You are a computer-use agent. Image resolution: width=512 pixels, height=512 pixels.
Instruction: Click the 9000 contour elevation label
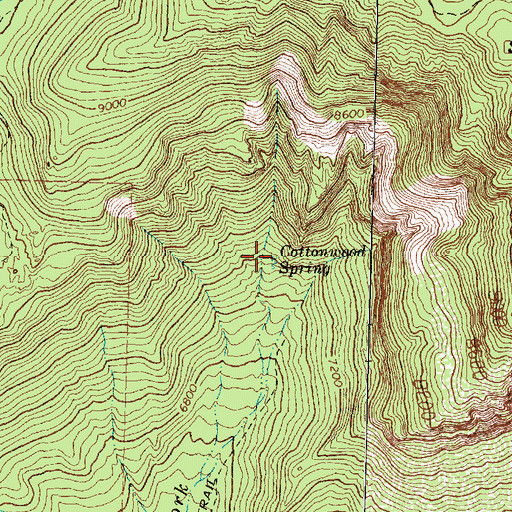coord(112,105)
